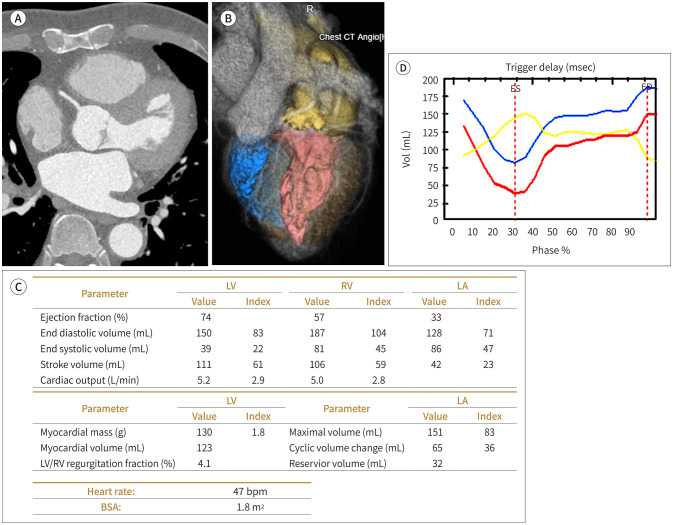Click the 90 tick on phase axis
The height and width of the screenshot is (525, 673).
630,232
